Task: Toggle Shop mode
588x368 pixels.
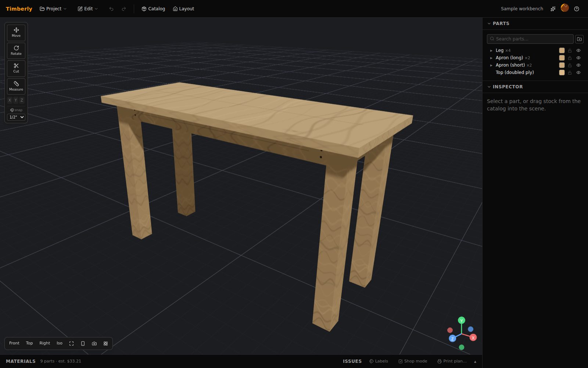Action: (x=413, y=361)
